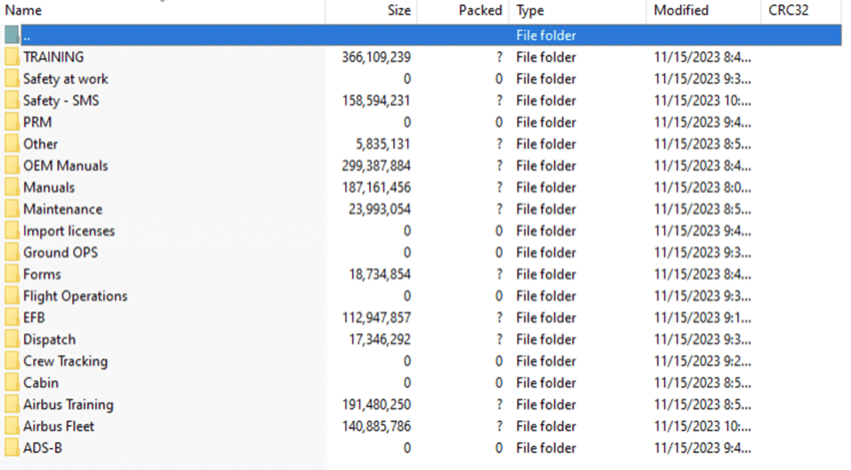This screenshot has height=470, width=851.
Task: Click the CRC32 column header
Action: (788, 10)
